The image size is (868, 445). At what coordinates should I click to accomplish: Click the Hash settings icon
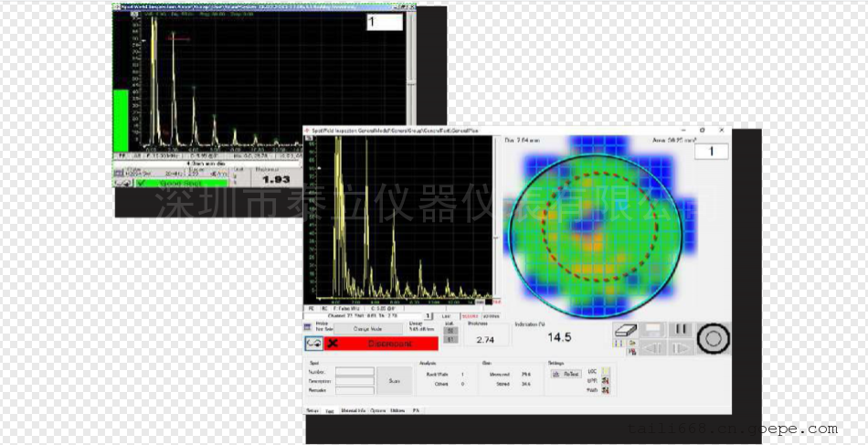tap(605, 390)
